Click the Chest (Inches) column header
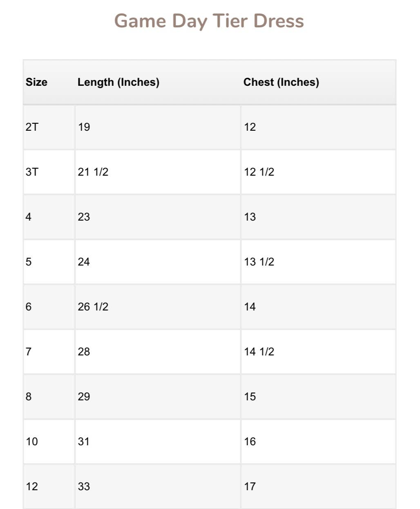Screen dimensions: 420x509 (x=281, y=82)
